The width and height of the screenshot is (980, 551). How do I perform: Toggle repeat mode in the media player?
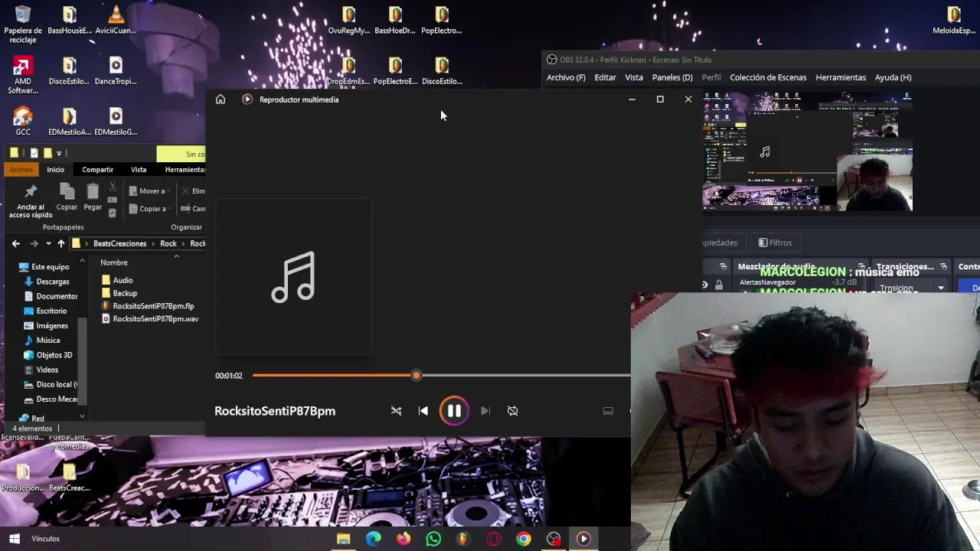coord(512,411)
